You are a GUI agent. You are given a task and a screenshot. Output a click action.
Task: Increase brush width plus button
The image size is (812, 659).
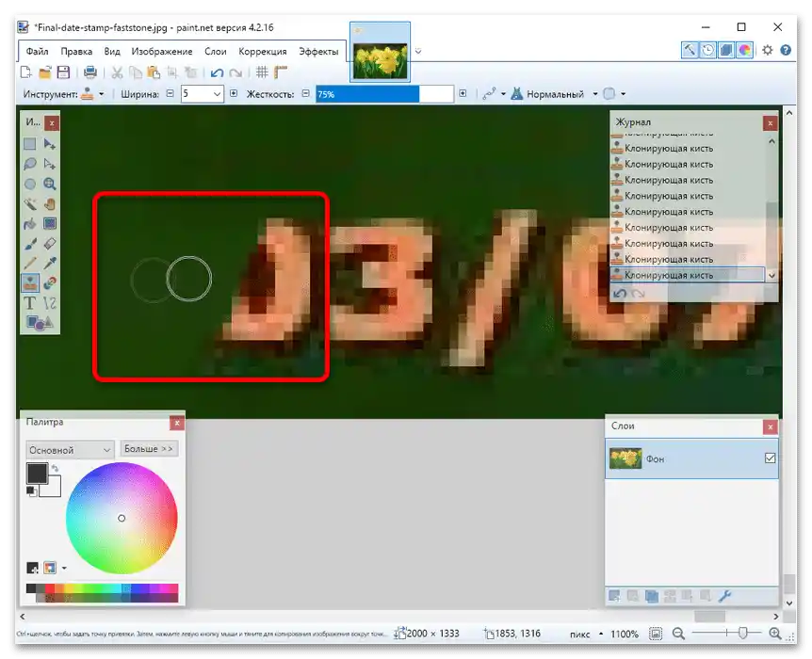click(234, 94)
